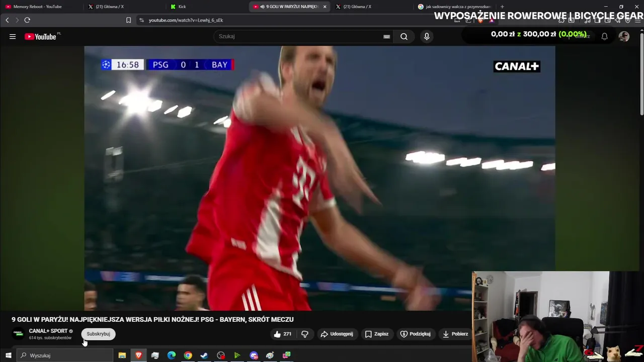Switch to the X tab next to Memory Reboot
This screenshot has width=644, height=362.
pyautogui.click(x=123, y=7)
